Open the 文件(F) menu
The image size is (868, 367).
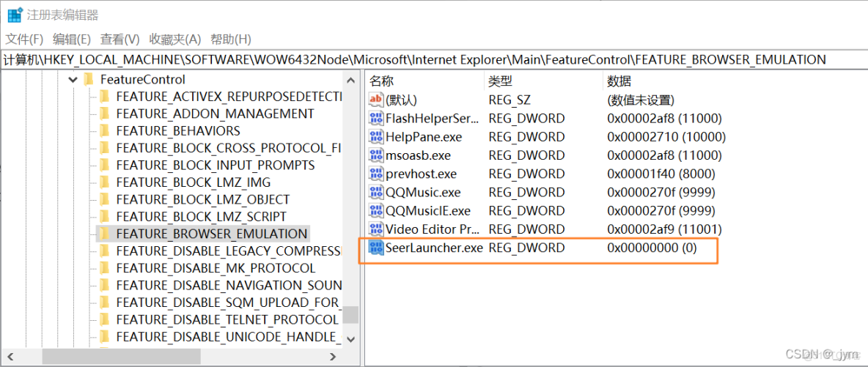coord(25,39)
